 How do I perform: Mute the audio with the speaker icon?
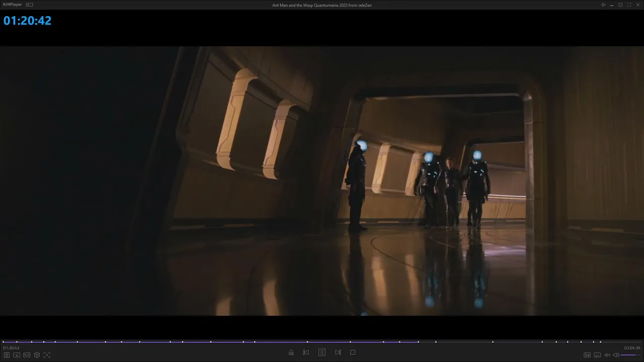616,355
